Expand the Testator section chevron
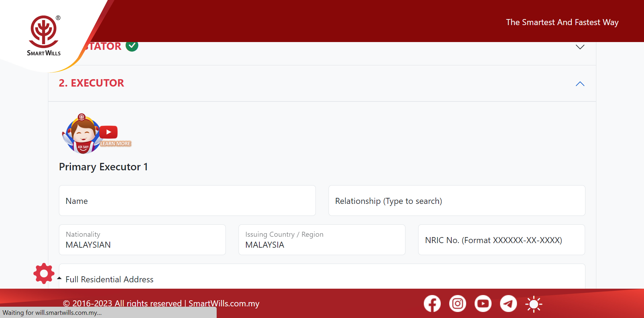 pos(580,47)
